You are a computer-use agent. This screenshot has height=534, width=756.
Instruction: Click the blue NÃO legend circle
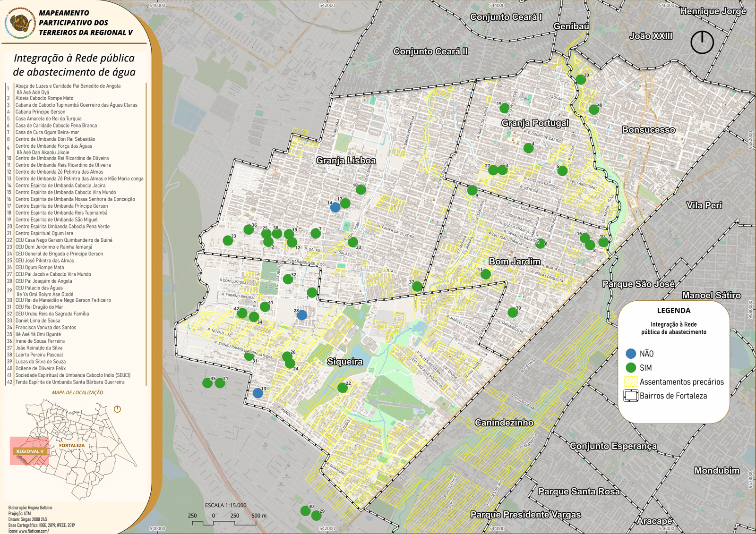coord(631,354)
